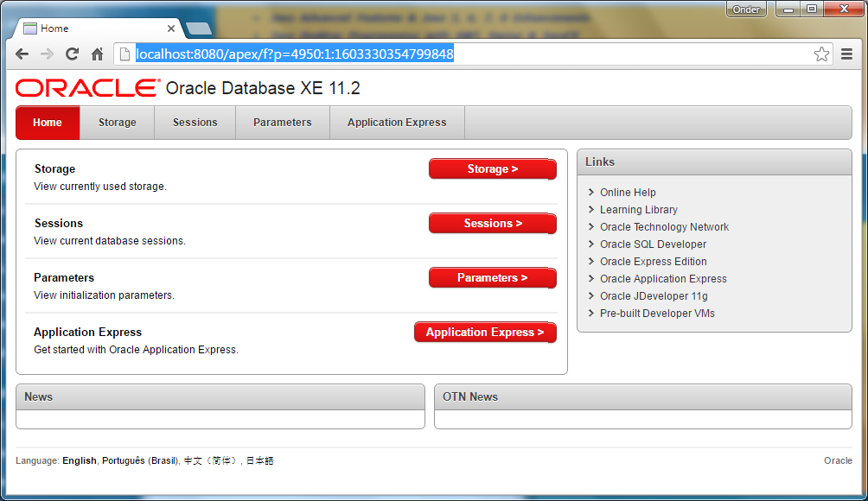
Task: Open the Parameters navigation tab
Action: (283, 122)
